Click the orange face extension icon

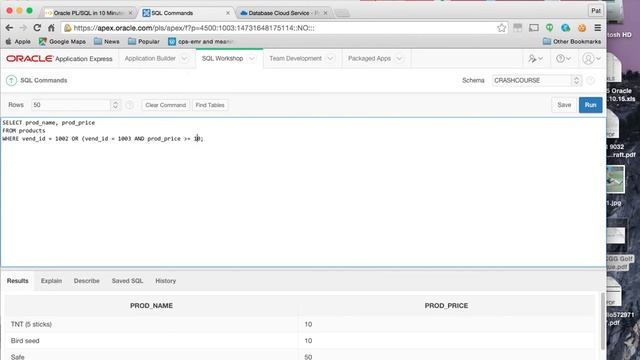pos(582,28)
